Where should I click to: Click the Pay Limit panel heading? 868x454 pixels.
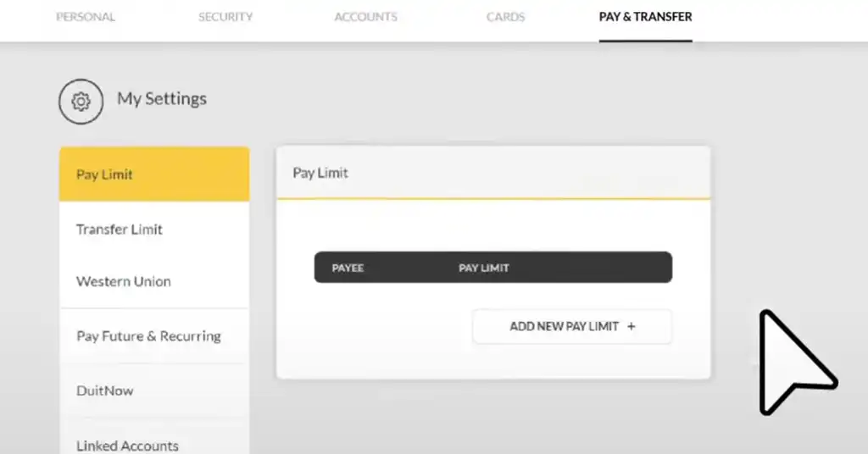pyautogui.click(x=320, y=173)
